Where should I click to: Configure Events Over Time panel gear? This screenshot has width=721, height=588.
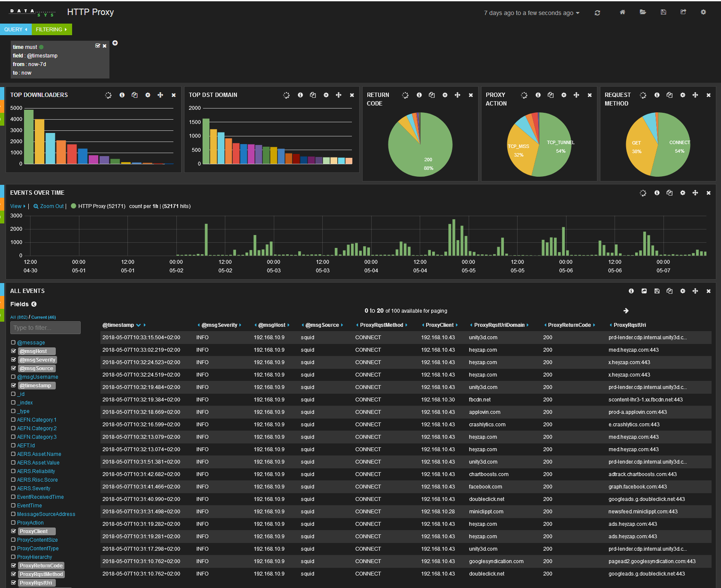point(683,193)
